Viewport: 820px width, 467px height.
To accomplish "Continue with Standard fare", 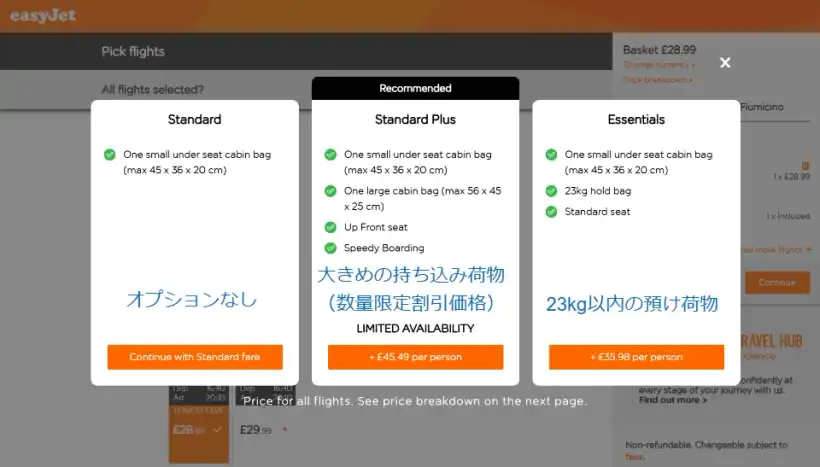I will click(x=195, y=357).
